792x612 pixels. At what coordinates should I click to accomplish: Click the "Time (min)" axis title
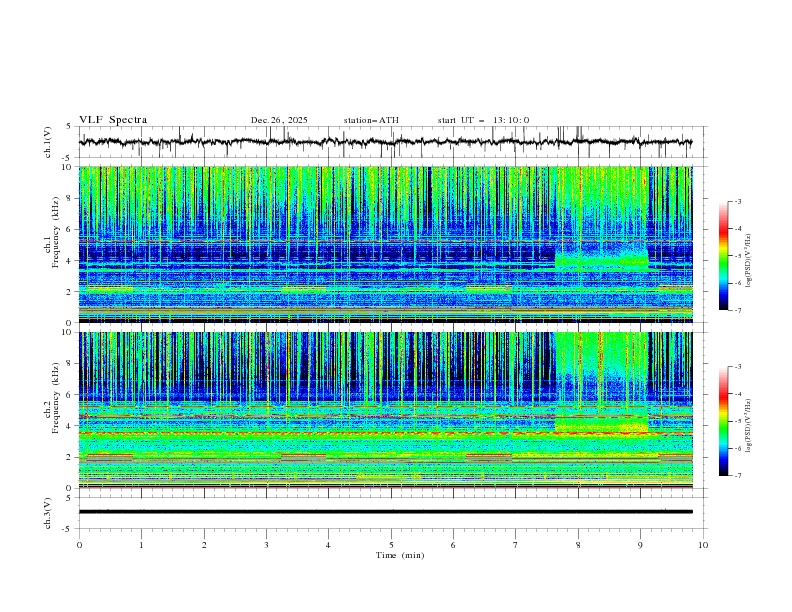pyautogui.click(x=400, y=555)
